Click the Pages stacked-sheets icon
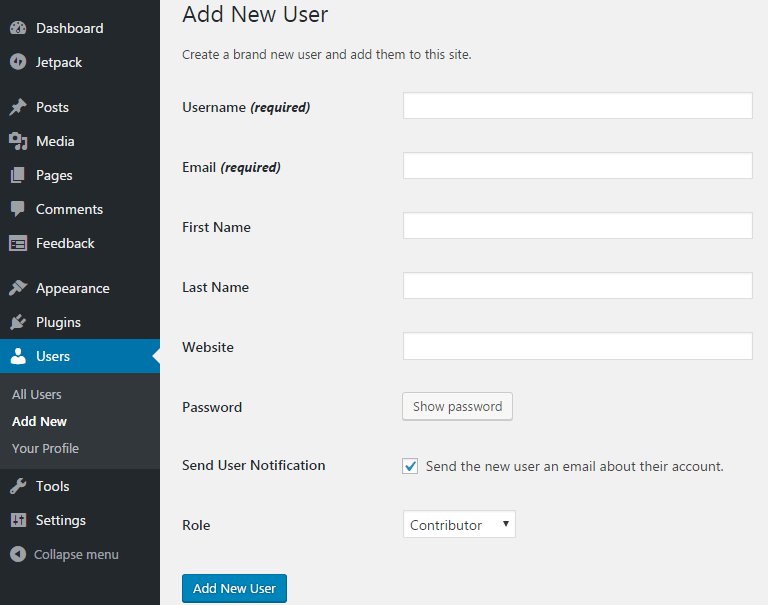The image size is (768, 605). 18,175
